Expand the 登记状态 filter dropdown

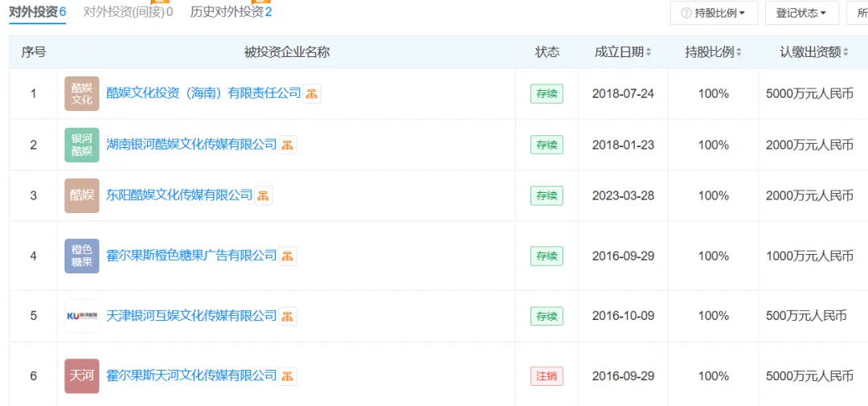pos(800,13)
